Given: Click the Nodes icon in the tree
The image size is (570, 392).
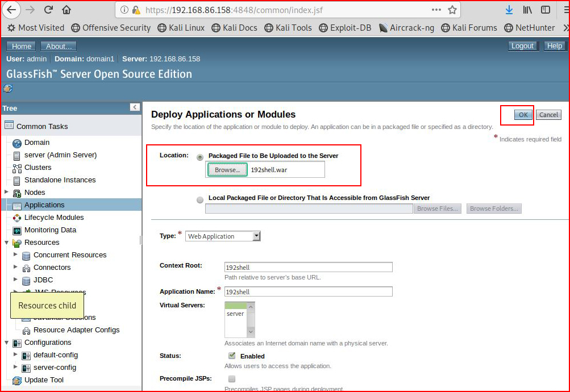Looking at the screenshot, I should [16, 193].
